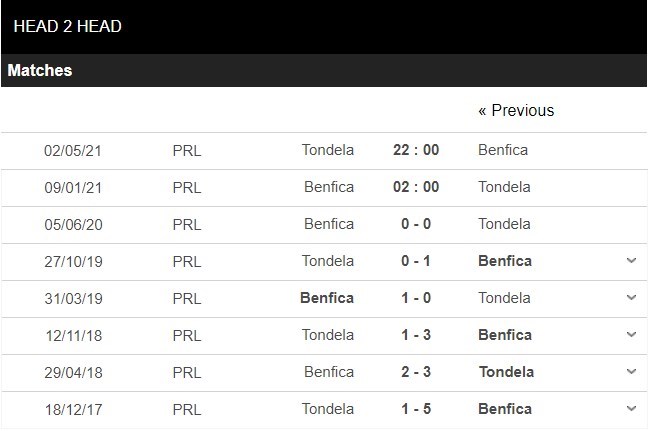Select home team Tondela on 02/05/21
Viewport: 649px width, 431px height.
point(328,150)
